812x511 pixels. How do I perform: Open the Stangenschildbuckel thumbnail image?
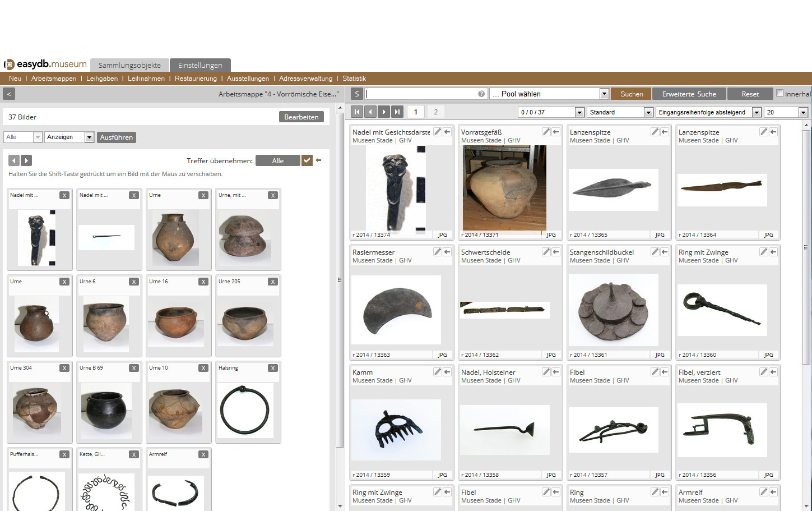click(614, 310)
